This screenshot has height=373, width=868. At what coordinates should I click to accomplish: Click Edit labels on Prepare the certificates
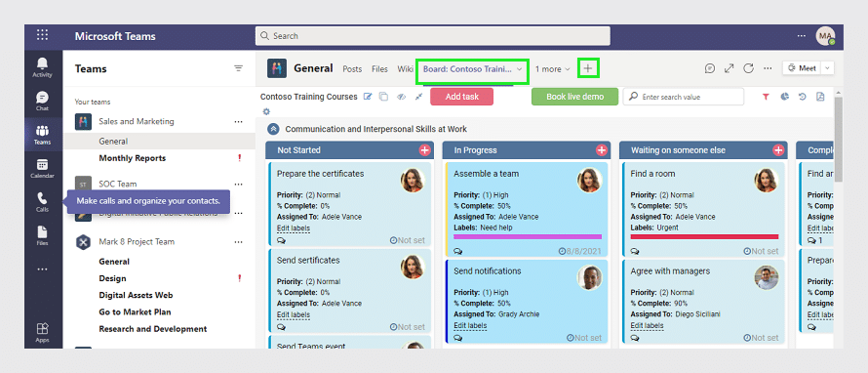294,228
